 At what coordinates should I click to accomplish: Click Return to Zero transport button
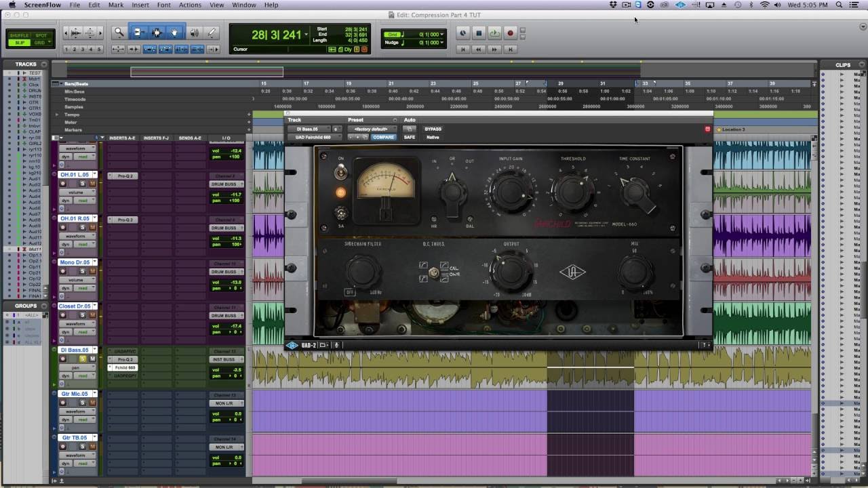click(x=464, y=49)
